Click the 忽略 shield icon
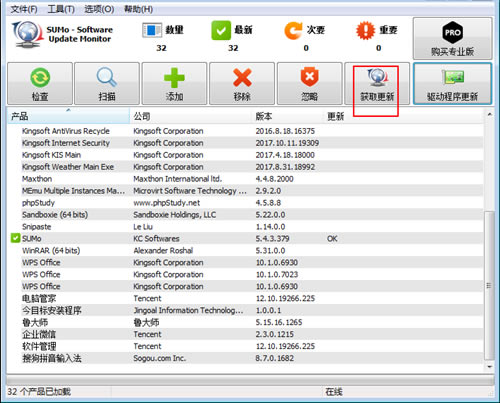Screen dimensions: 500x403 click(310, 77)
